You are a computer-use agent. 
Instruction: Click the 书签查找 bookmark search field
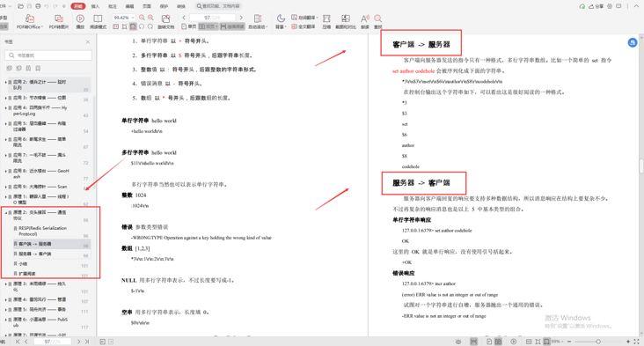click(48, 55)
